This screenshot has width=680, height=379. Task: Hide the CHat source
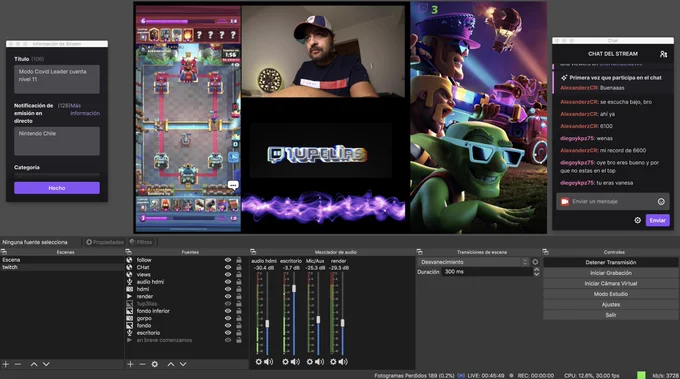[228, 268]
